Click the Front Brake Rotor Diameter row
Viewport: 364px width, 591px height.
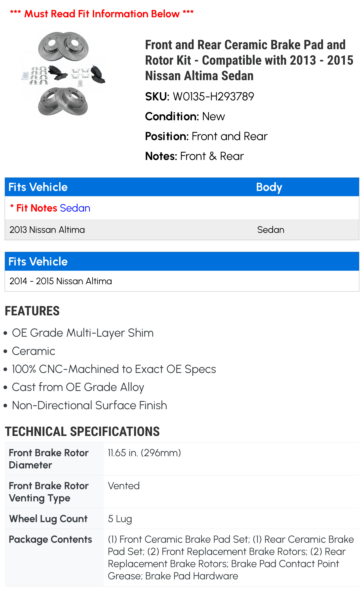click(182, 459)
